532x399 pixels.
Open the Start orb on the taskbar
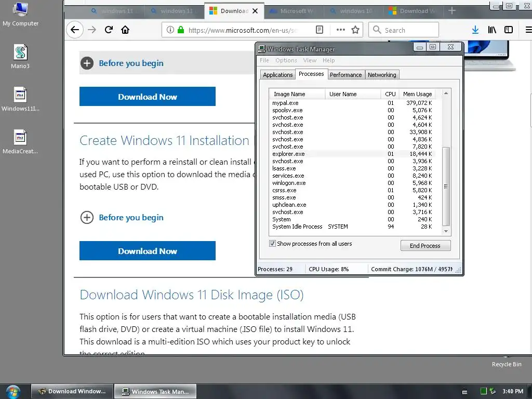coord(13,392)
